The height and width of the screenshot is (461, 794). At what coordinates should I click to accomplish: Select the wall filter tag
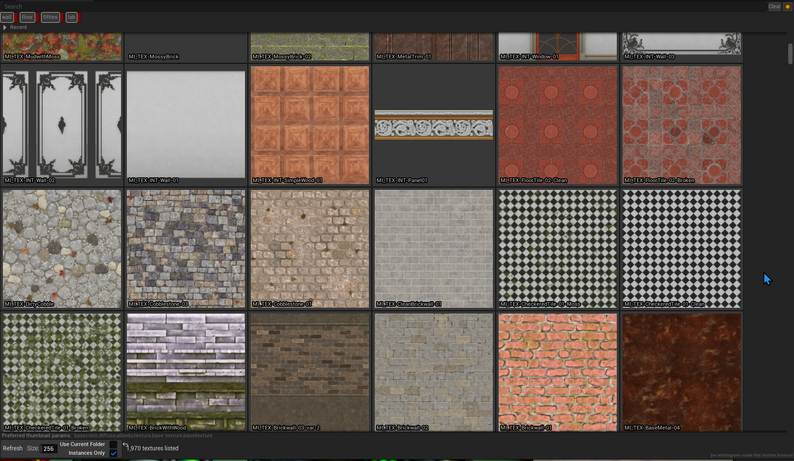[7, 18]
